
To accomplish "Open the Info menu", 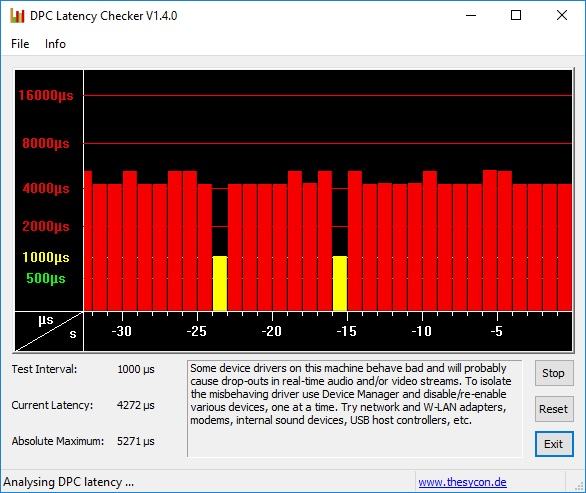I will tap(55, 44).
